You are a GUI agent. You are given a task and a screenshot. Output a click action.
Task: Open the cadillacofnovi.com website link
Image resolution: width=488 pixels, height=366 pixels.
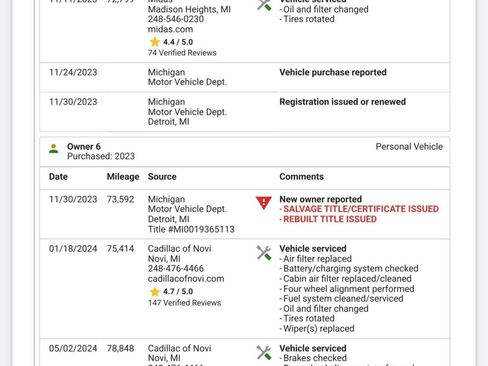click(x=186, y=279)
